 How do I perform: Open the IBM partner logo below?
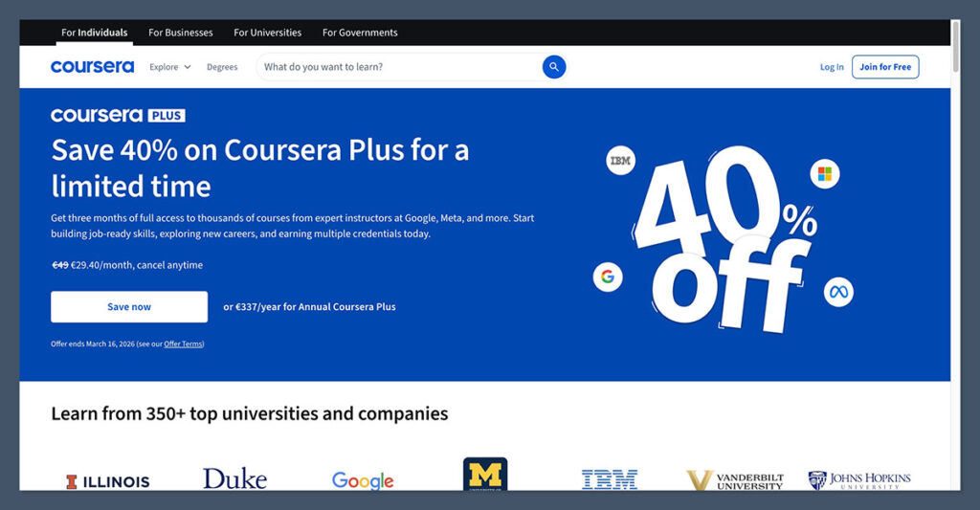coord(610,479)
